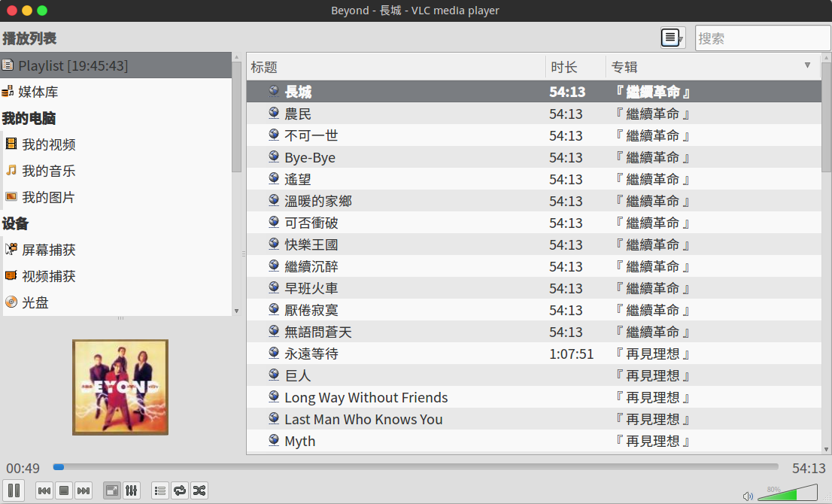
Task: Open 我的音乐 in the sidebar
Action: (48, 171)
